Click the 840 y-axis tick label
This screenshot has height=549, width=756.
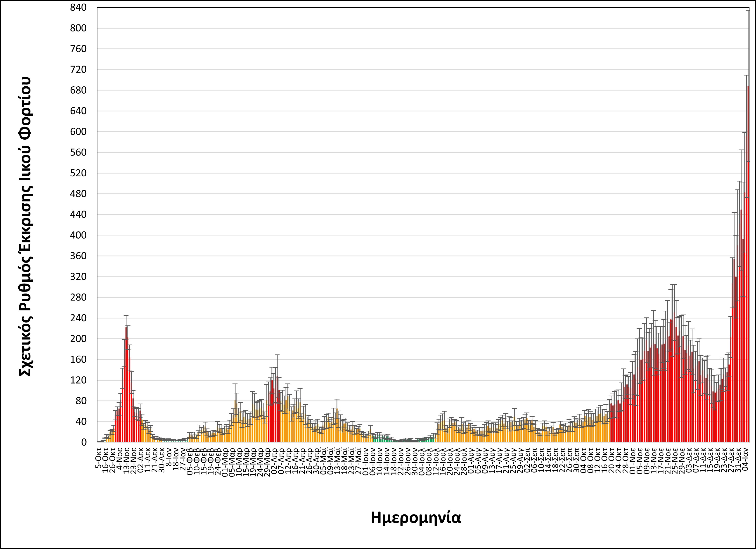point(78,8)
